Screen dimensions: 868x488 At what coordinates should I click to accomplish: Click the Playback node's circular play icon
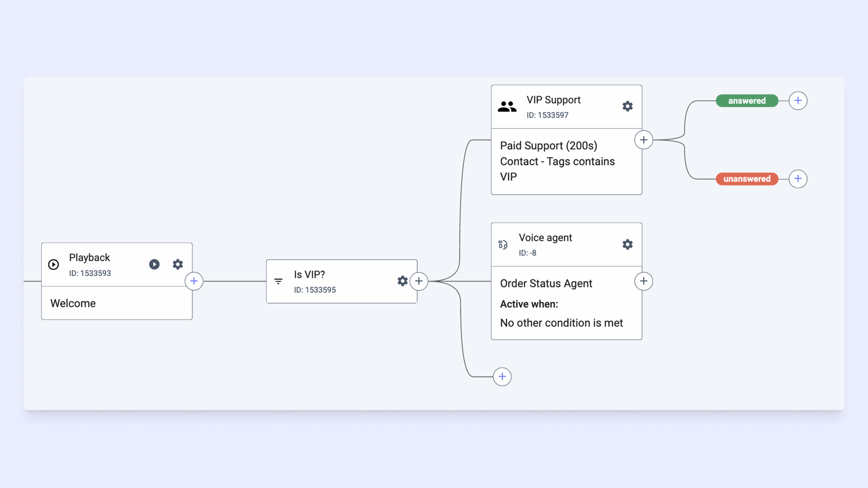(54, 264)
